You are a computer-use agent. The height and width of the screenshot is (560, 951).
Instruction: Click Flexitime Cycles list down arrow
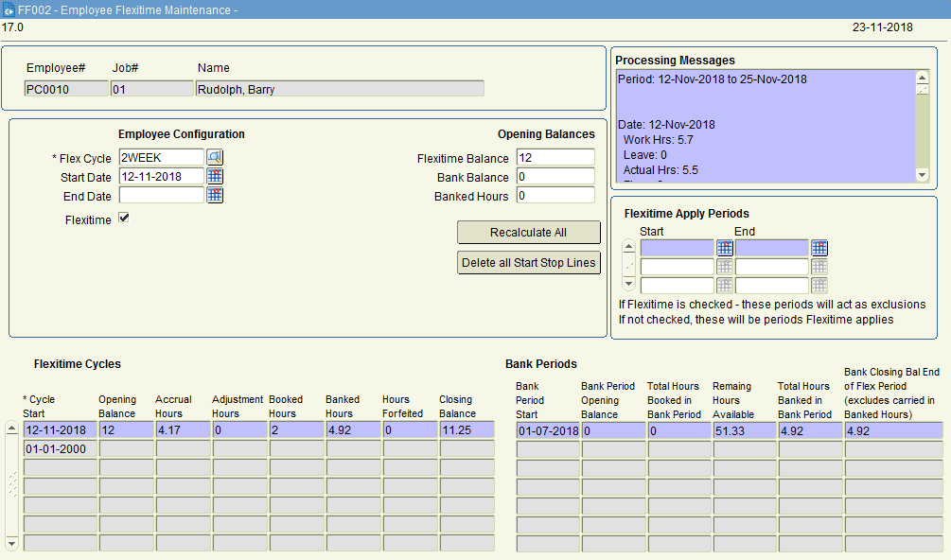tap(11, 542)
